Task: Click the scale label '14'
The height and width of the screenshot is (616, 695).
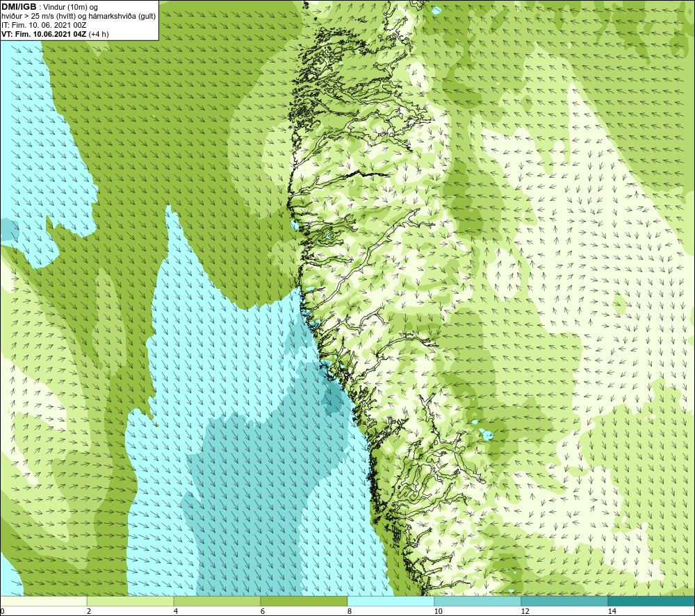Action: [612, 611]
